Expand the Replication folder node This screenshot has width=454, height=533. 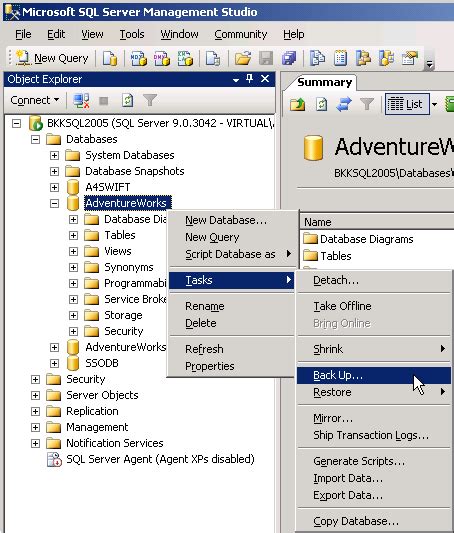35,411
